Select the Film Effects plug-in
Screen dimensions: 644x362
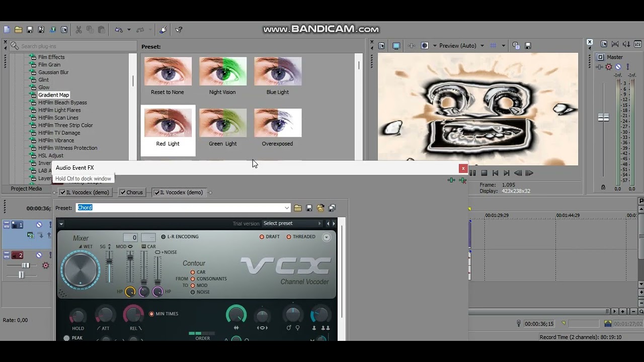tap(51, 57)
